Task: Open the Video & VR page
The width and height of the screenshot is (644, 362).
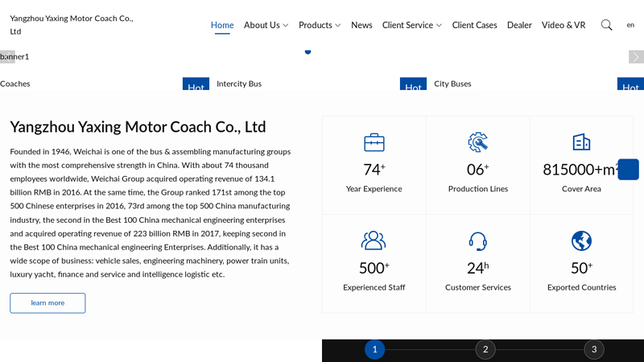Action: click(563, 25)
